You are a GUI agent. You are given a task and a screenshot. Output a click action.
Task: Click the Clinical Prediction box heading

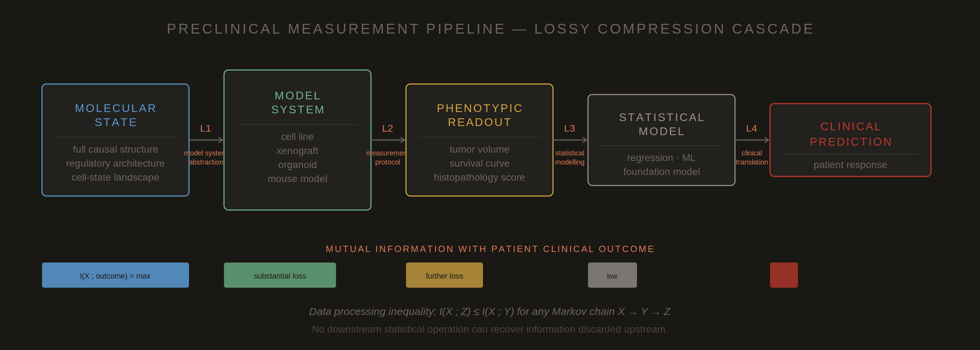pyautogui.click(x=850, y=134)
